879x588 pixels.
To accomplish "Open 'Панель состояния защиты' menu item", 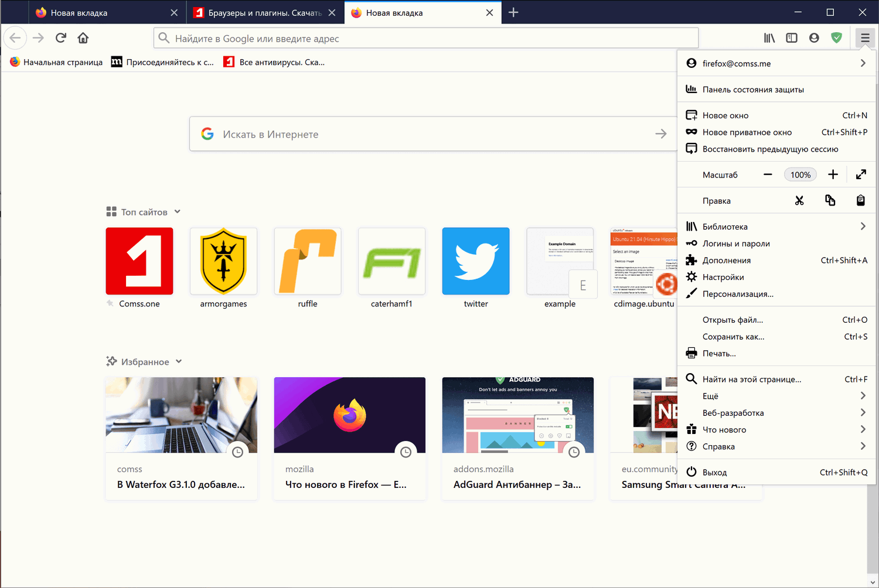I will (776, 90).
